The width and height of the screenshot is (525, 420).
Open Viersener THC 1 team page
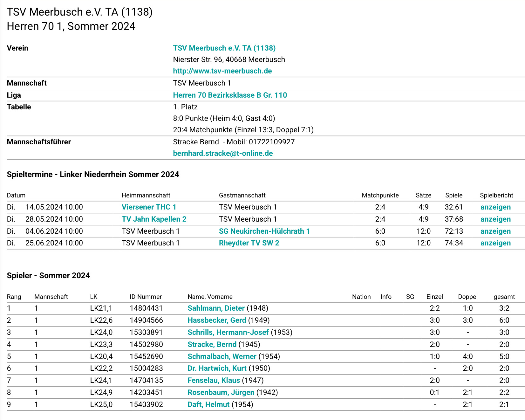[149, 207]
